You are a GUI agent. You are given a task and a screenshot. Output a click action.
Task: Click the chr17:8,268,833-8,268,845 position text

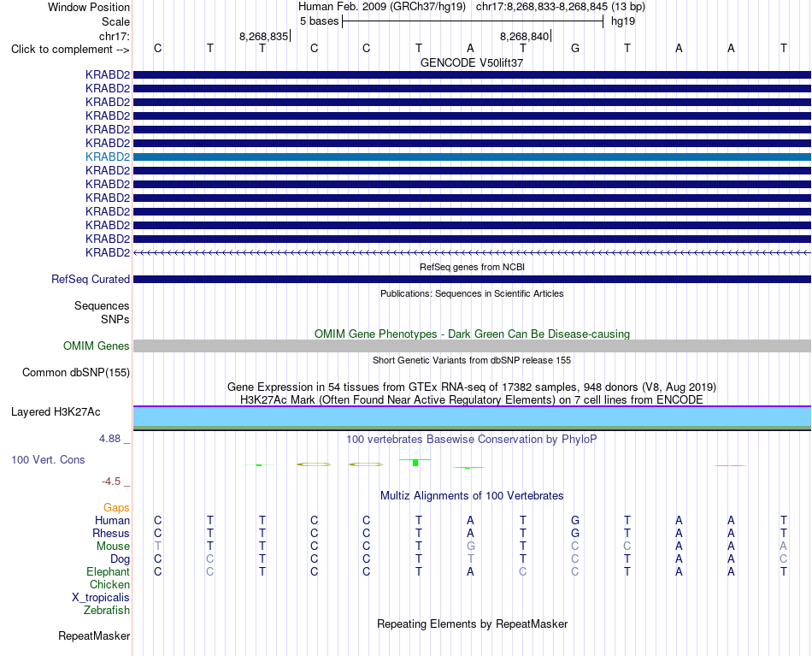(x=542, y=7)
